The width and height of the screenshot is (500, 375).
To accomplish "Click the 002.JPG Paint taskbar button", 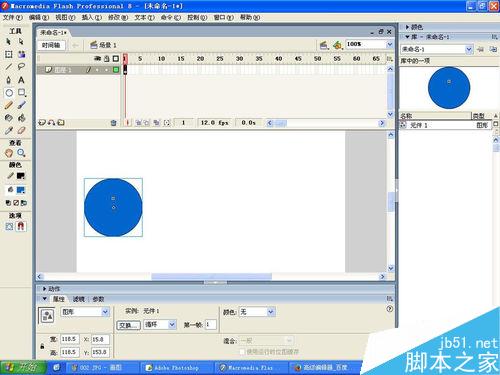I will 102,368.
